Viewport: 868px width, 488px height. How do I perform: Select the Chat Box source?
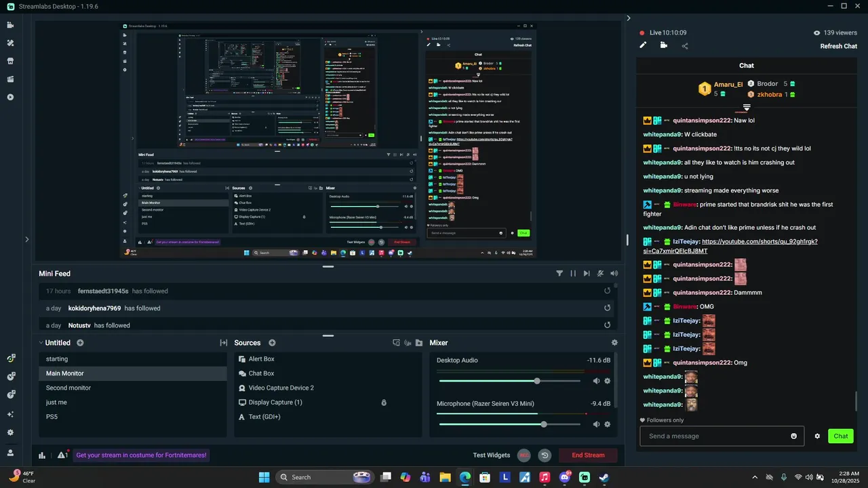(328, 373)
